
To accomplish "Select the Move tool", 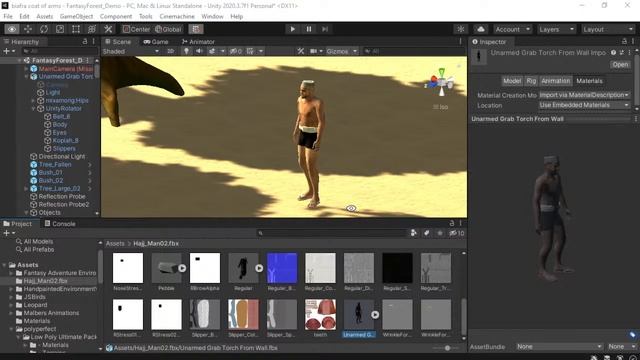I will [x=28, y=29].
